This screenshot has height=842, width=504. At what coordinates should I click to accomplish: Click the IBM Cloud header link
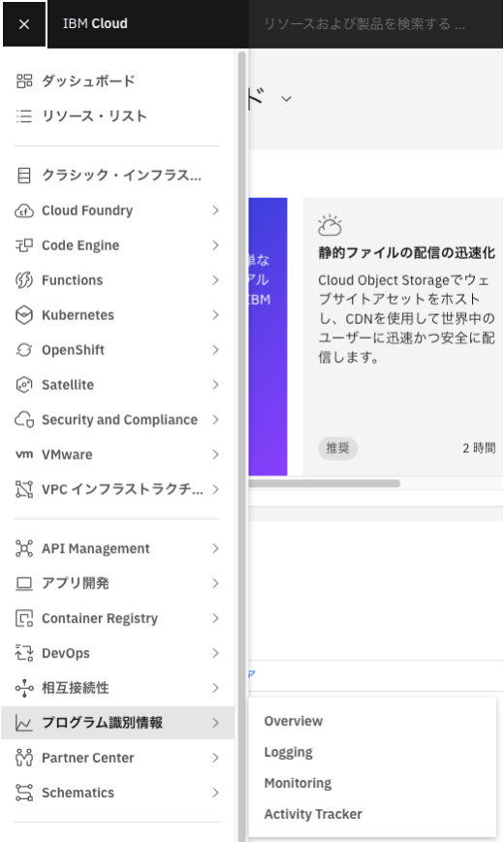click(95, 23)
